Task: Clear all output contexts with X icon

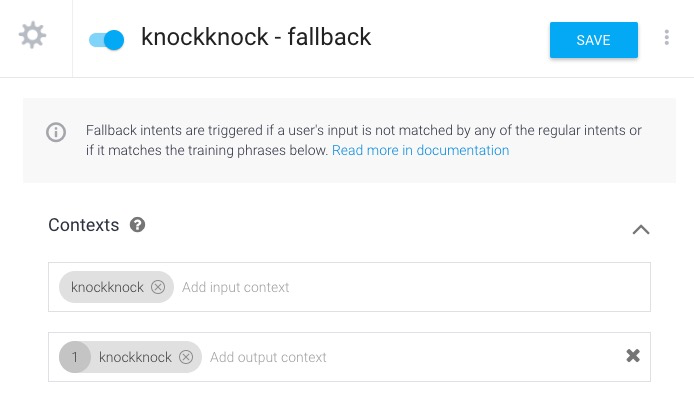Action: click(633, 356)
